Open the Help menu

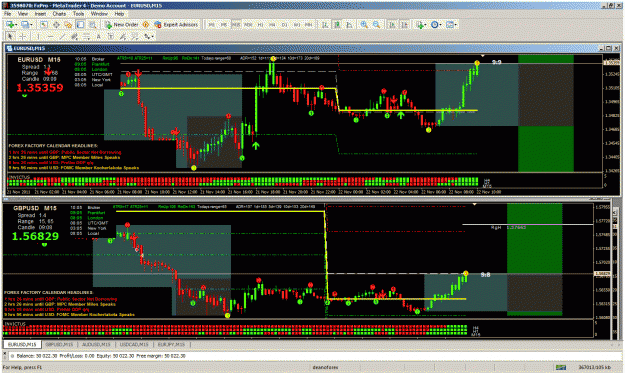(120, 14)
